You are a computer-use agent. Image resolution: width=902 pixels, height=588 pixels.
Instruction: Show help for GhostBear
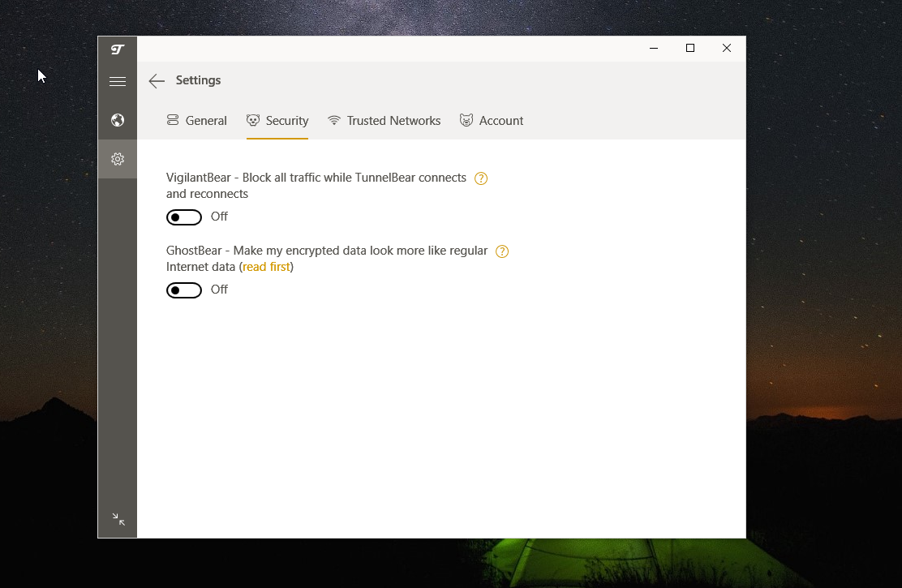click(502, 251)
